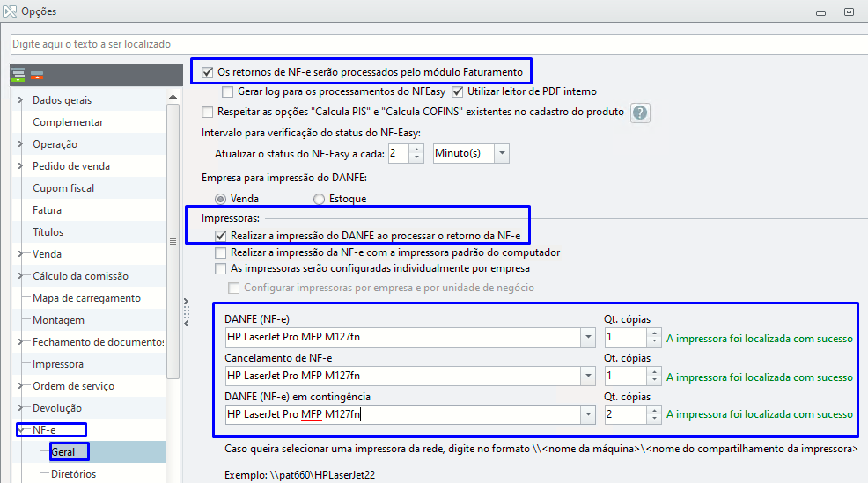Screen dimensions: 868x483
Task: Toggle Utilizar leitor de PDF interno
Action: (x=457, y=91)
